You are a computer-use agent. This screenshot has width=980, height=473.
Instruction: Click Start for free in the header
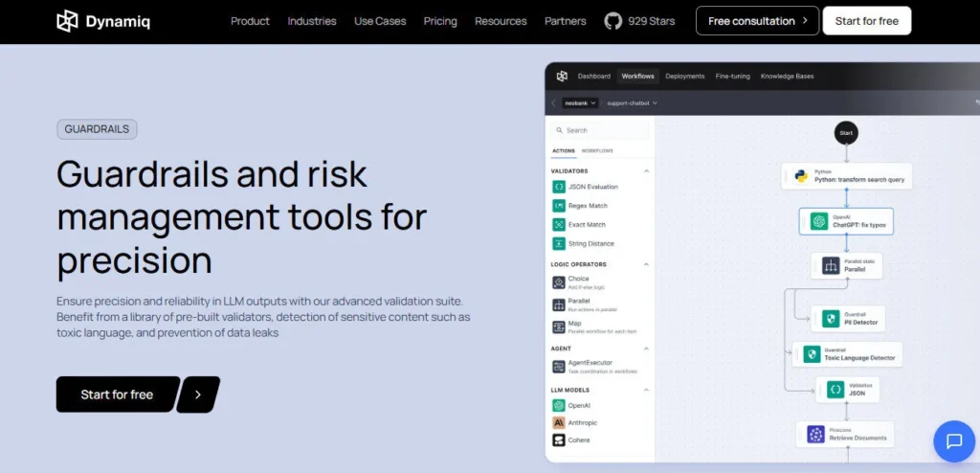867,21
